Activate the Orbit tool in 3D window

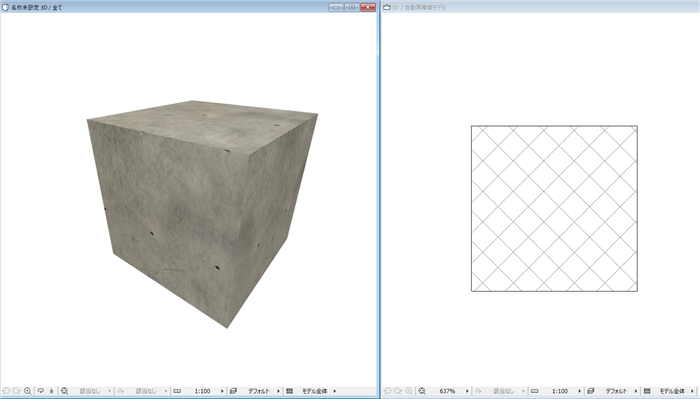41,391
